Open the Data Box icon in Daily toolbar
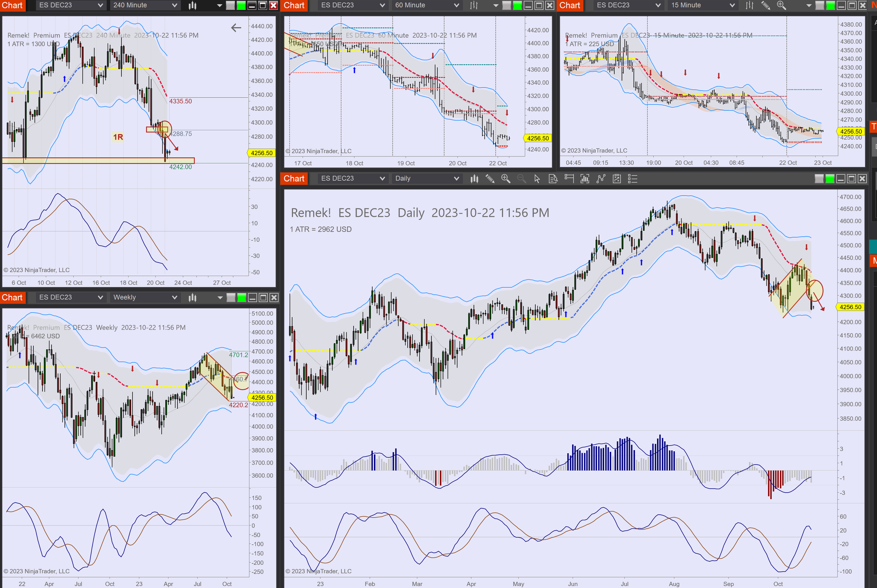 [x=553, y=179]
